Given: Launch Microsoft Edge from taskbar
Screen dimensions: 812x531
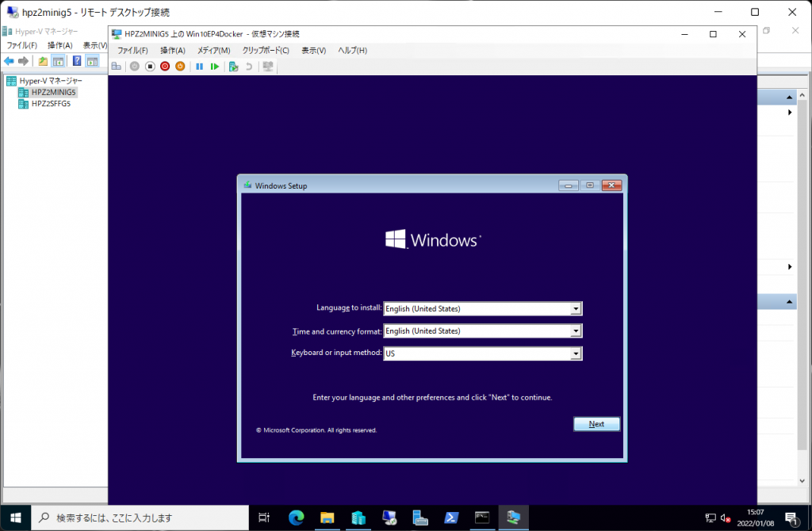Looking at the screenshot, I should tap(297, 518).
